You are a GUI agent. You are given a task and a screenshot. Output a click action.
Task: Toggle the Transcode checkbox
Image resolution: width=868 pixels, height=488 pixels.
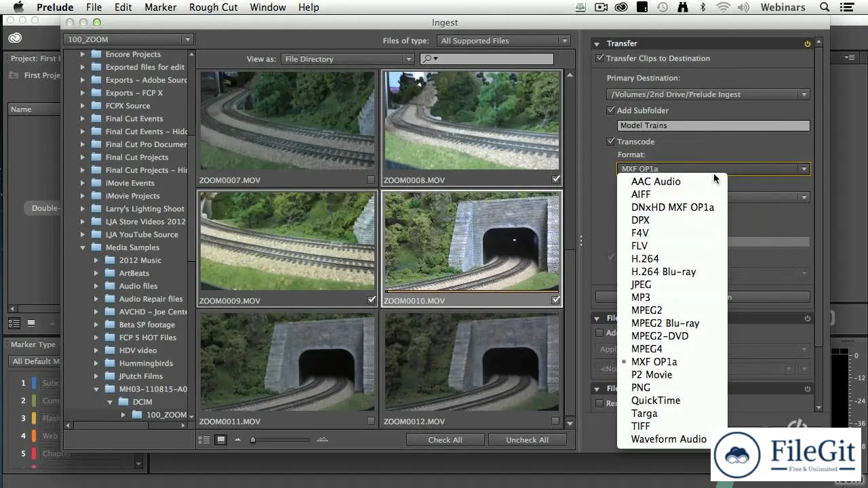click(610, 142)
